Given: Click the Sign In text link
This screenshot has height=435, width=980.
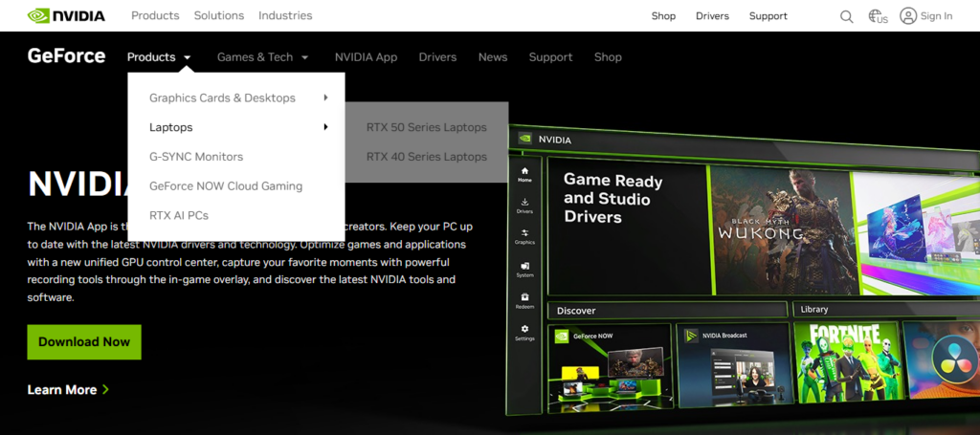Looking at the screenshot, I should (x=936, y=16).
